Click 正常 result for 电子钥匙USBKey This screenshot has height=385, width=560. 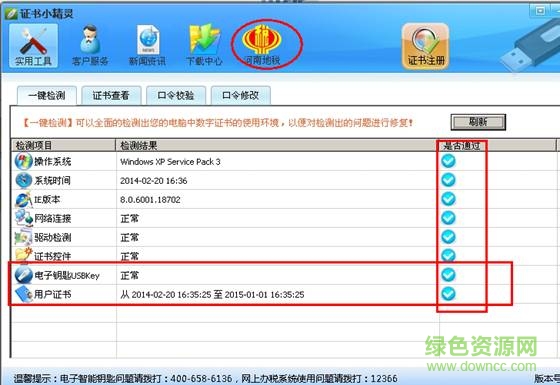tap(129, 275)
